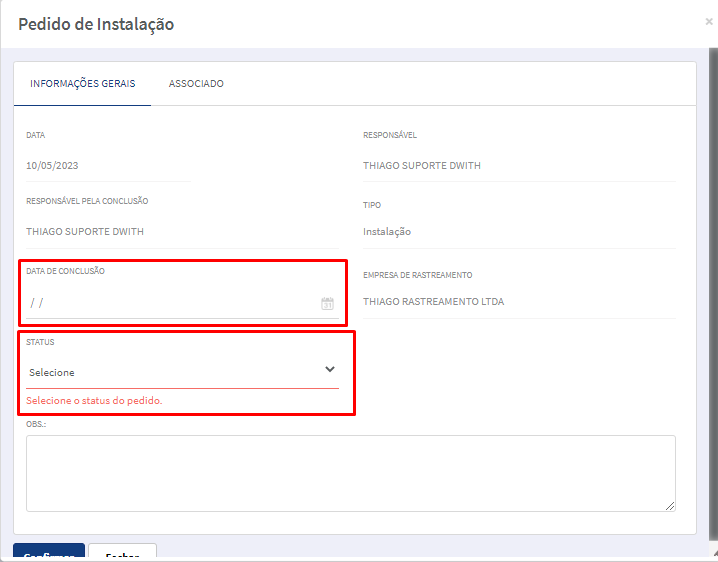This screenshot has width=718, height=562.
Task: Click the dialog's vertical scrollbar
Action: (713, 293)
